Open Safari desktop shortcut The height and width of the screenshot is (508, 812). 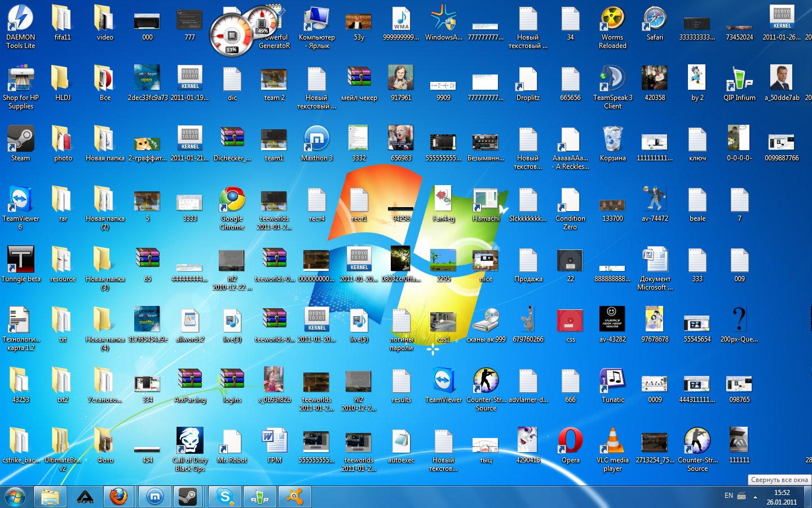(655, 23)
